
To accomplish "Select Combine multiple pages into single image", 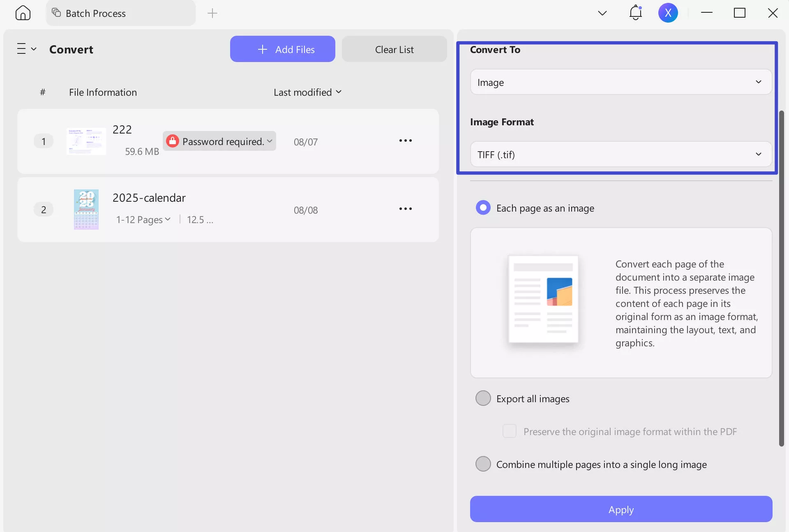I will pos(483,464).
